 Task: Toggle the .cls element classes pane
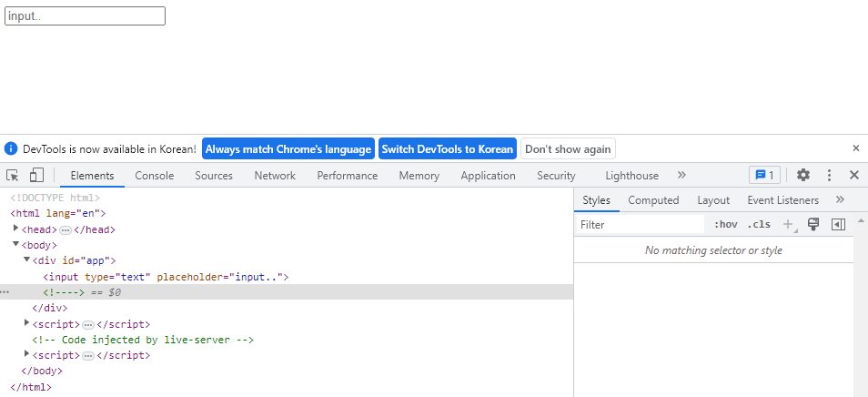[x=759, y=224]
